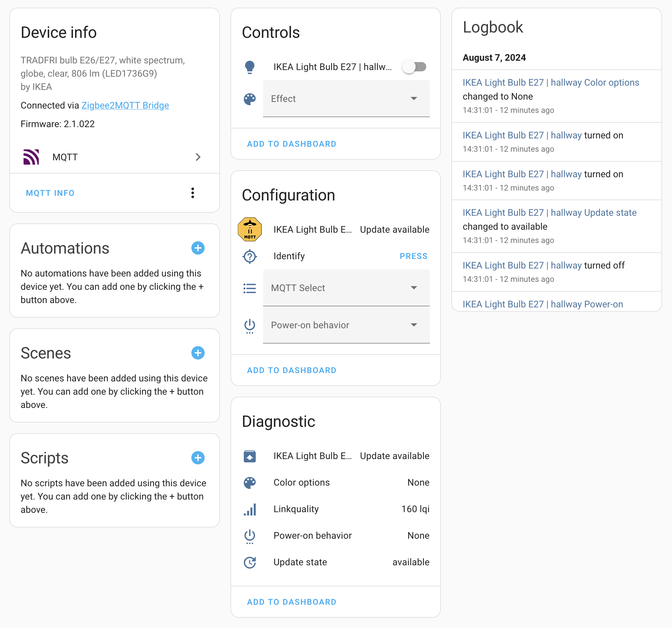Click the MQTT signal/antenna icon
Viewport: 672px width, 628px height.
click(31, 157)
